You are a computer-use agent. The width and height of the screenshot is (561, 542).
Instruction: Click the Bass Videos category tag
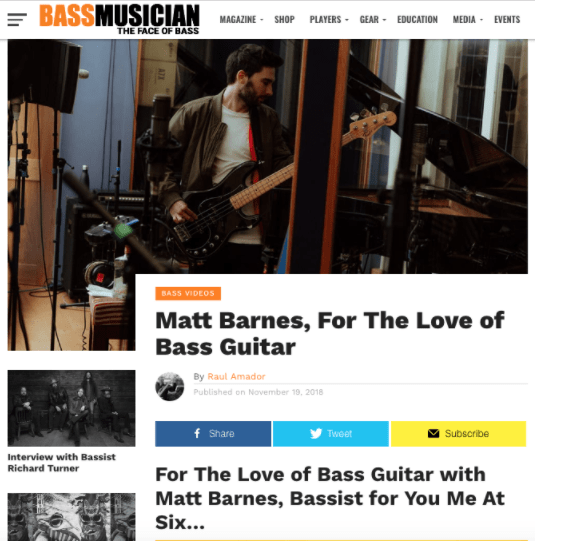coord(188,293)
